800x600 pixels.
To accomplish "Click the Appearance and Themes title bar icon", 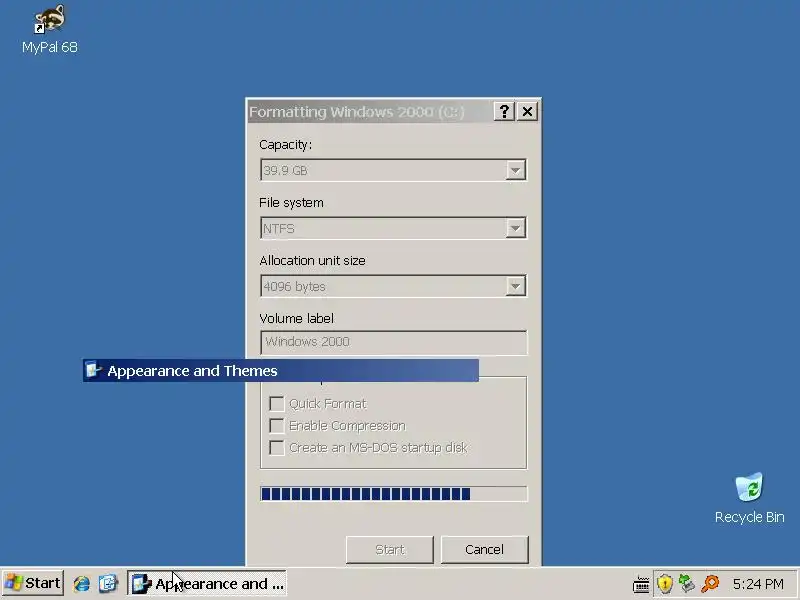I will pos(93,370).
